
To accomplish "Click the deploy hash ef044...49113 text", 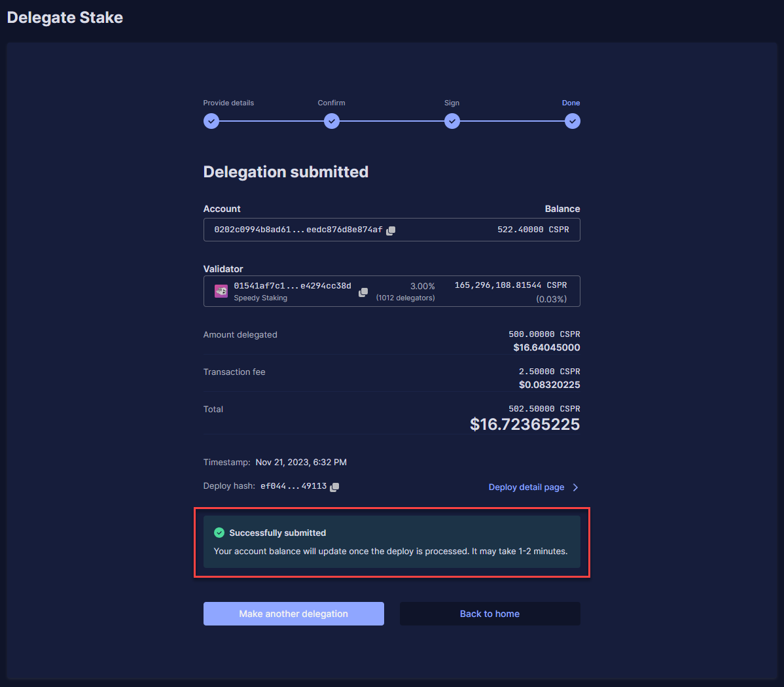I will (x=293, y=486).
